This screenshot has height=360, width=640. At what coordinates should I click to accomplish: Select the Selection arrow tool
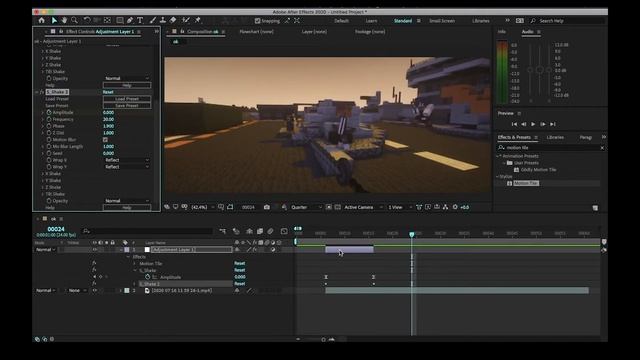click(54, 20)
